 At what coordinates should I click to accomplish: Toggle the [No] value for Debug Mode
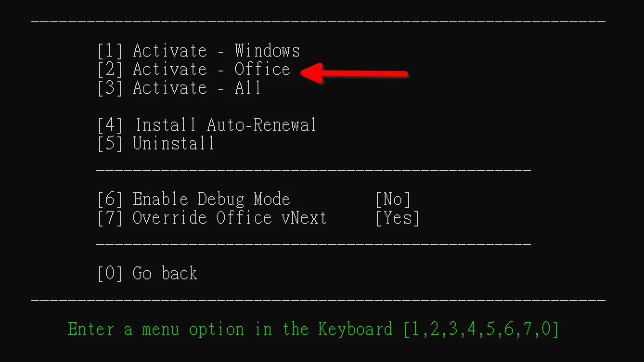393,199
